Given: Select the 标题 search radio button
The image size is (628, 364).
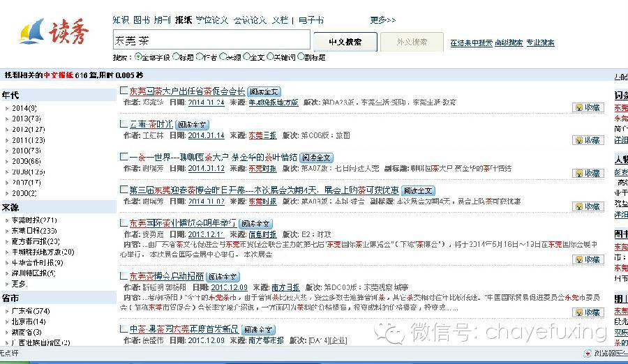Looking at the screenshot, I should coord(176,57).
